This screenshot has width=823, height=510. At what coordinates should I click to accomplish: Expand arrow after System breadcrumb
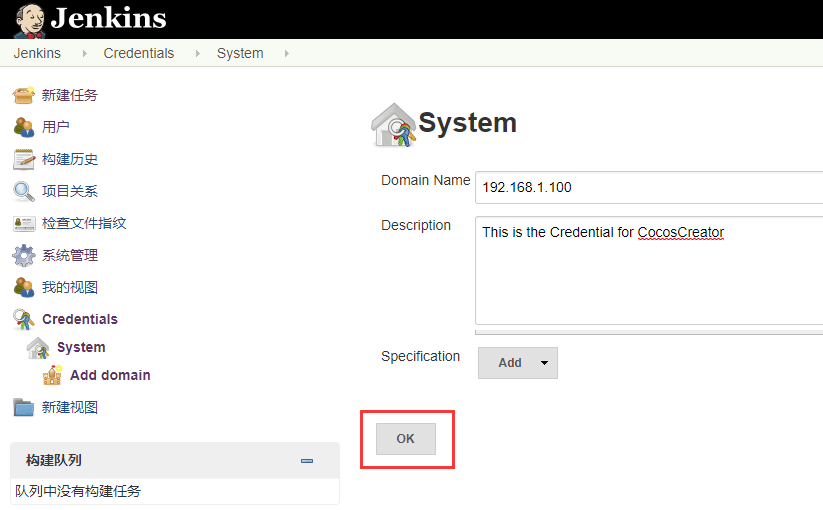[x=287, y=54]
